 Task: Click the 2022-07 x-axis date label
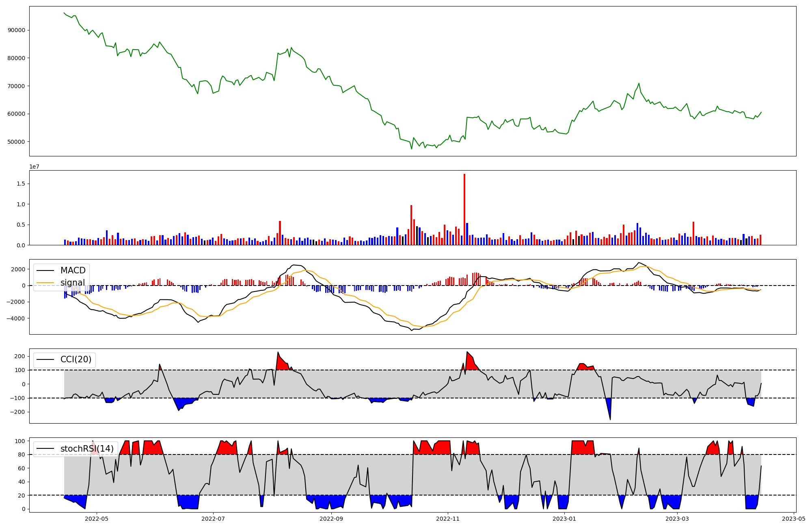(213, 519)
